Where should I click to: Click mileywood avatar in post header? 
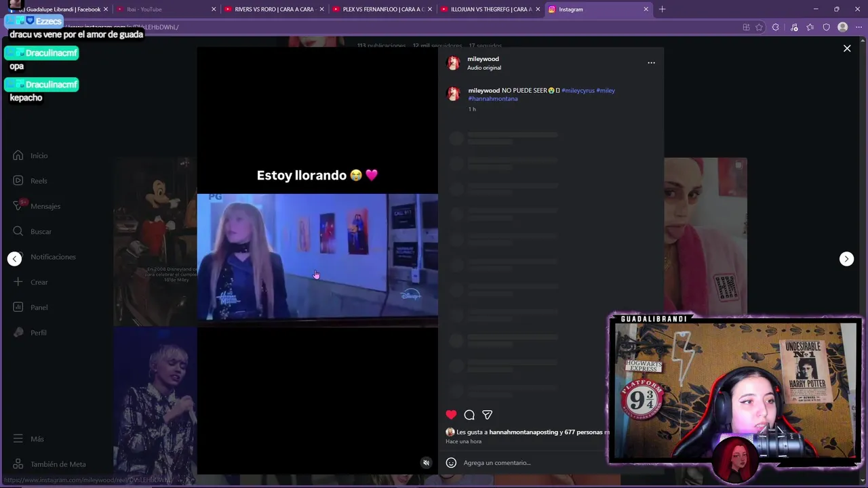point(453,63)
